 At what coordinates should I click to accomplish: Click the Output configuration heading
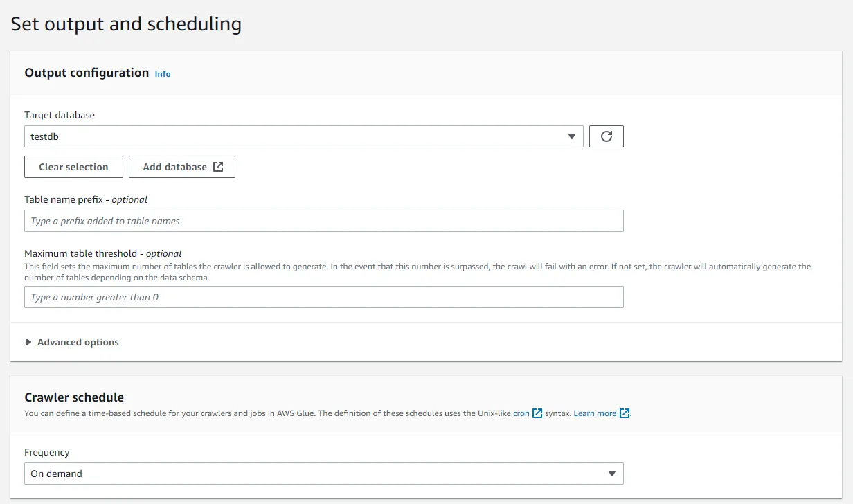[x=87, y=73]
